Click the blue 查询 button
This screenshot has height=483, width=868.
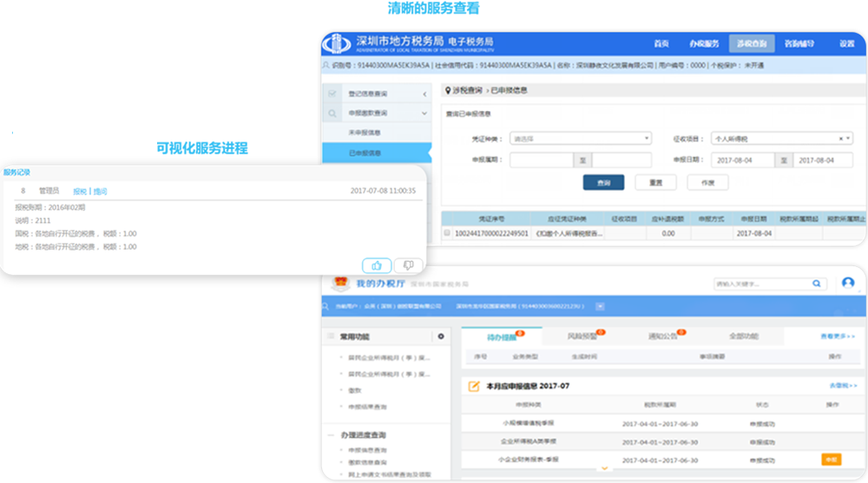[x=603, y=183]
